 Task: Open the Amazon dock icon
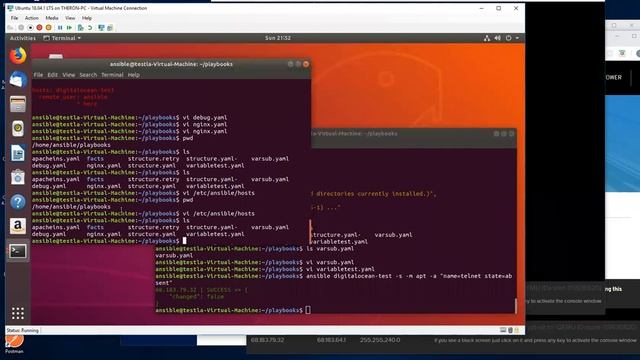(18, 226)
